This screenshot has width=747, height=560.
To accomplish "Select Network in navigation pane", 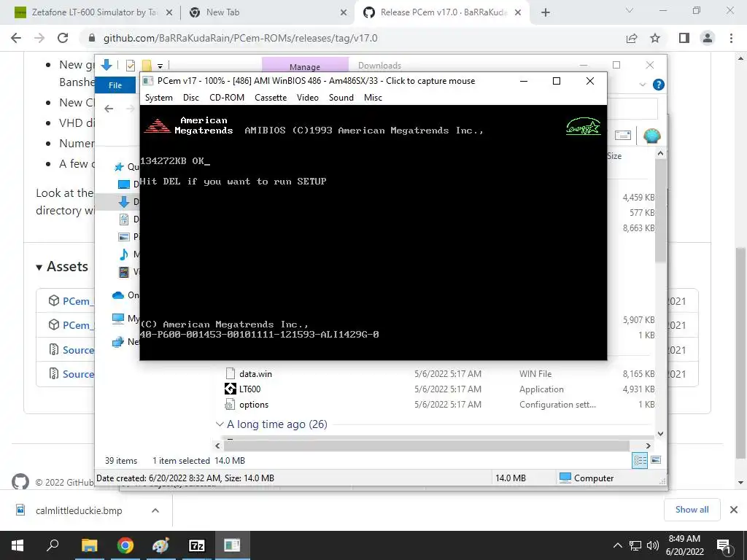I will (x=117, y=341).
